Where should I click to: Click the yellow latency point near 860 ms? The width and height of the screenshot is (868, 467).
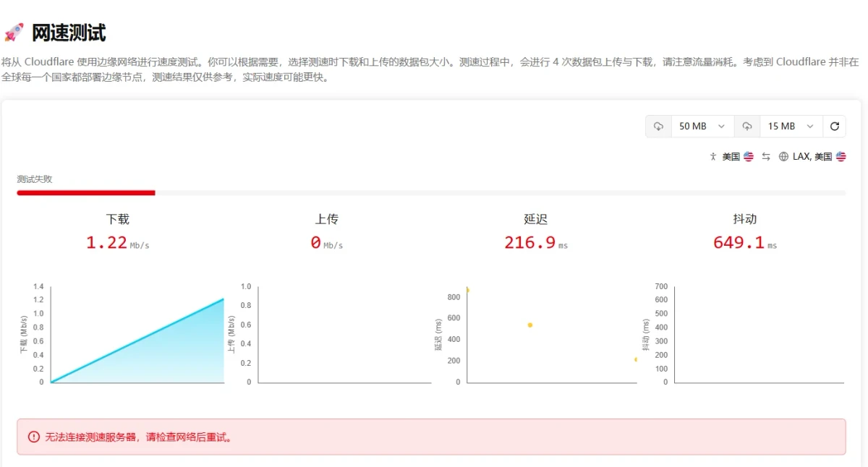[x=467, y=290]
